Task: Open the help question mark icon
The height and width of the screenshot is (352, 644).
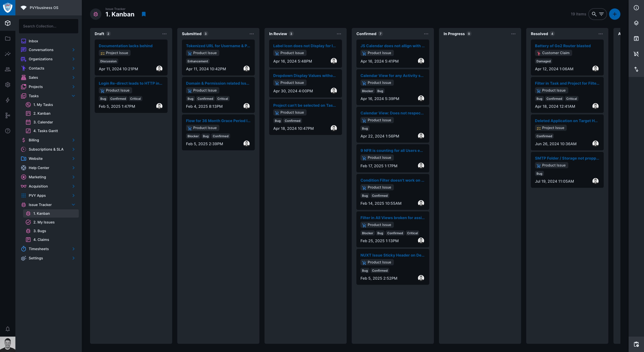Action: (8, 131)
